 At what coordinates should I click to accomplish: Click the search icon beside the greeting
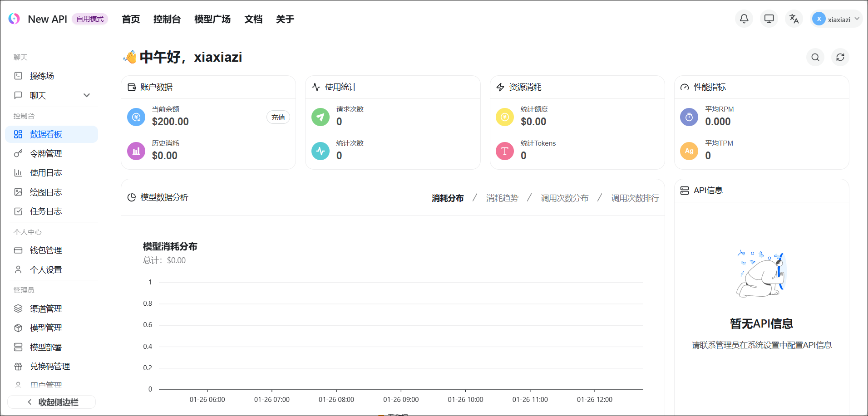coord(815,57)
